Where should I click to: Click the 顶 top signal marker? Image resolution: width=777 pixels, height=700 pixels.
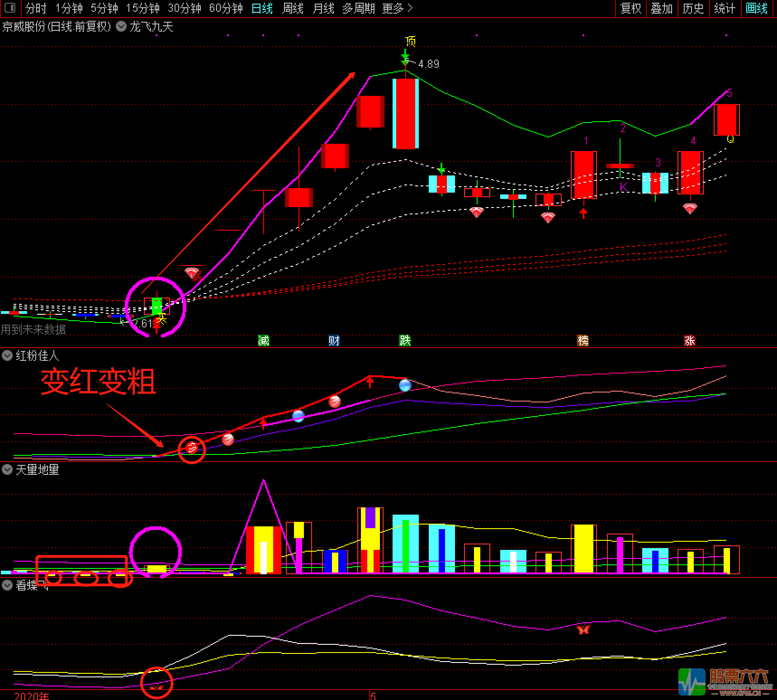click(410, 42)
